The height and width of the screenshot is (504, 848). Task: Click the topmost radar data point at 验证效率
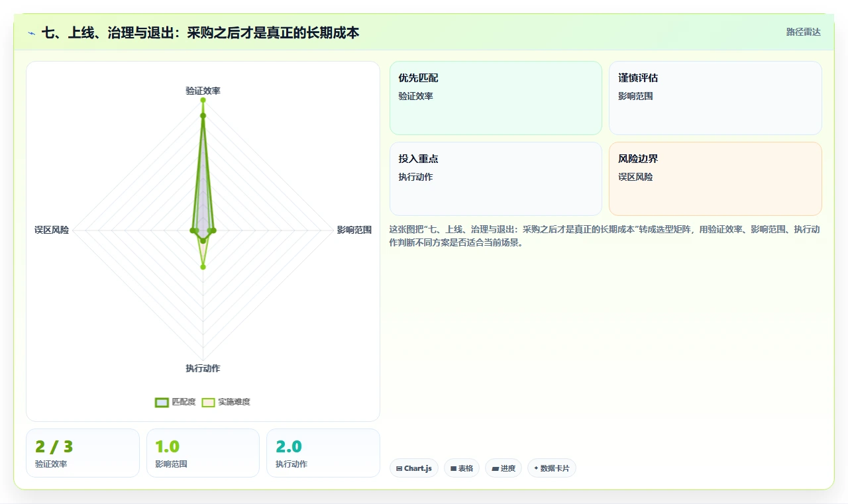click(x=203, y=101)
